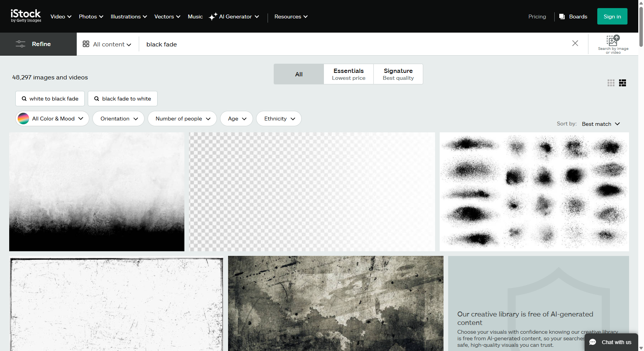The height and width of the screenshot is (351, 644).
Task: Click the iStock by Getty Images logo
Action: pos(26,16)
